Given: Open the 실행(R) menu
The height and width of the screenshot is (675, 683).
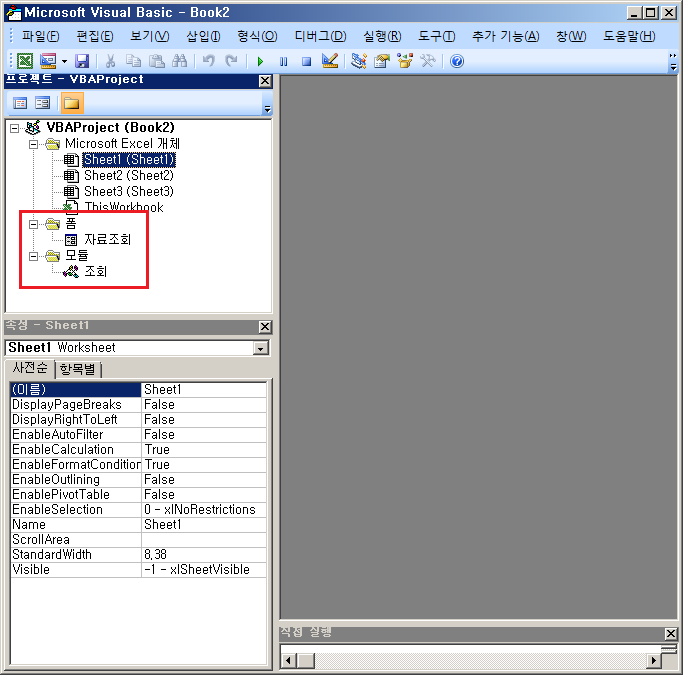Looking at the screenshot, I should pos(382,36).
